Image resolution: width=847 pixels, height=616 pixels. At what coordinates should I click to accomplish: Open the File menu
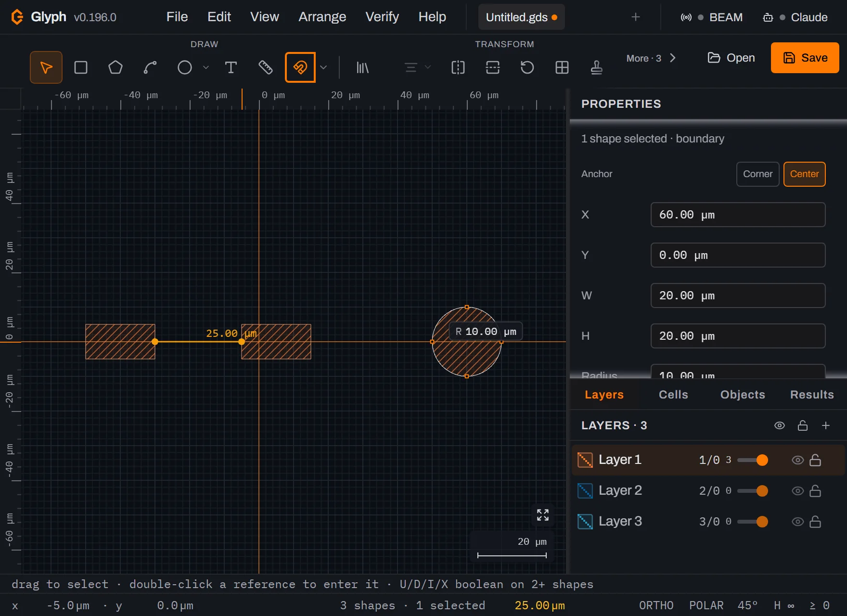pos(177,17)
